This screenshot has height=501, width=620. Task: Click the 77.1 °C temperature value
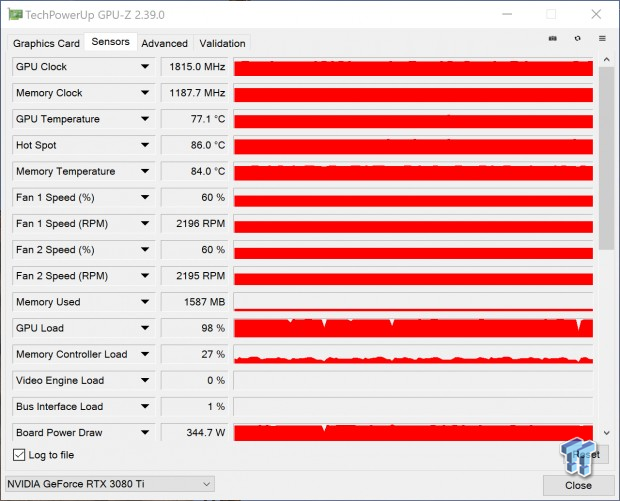[194, 119]
